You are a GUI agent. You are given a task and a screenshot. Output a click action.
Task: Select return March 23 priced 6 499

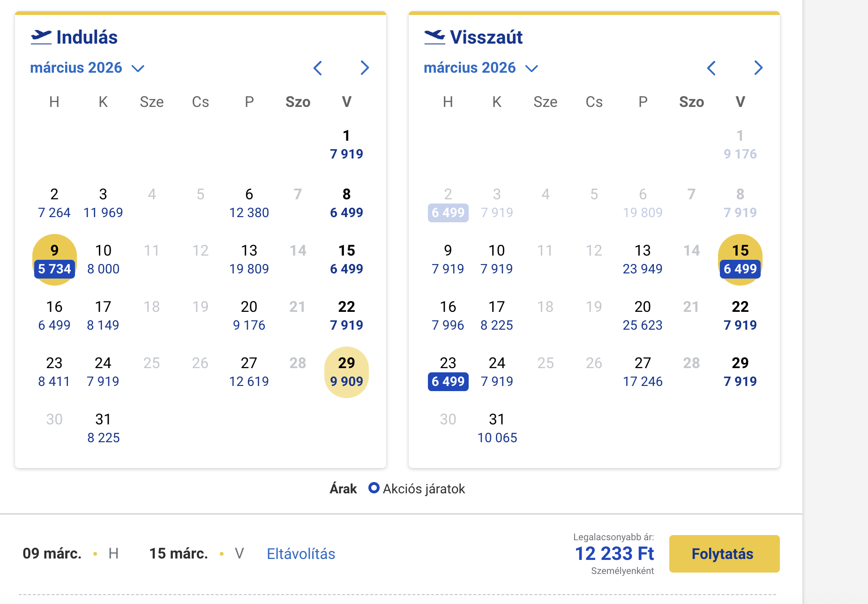448,372
